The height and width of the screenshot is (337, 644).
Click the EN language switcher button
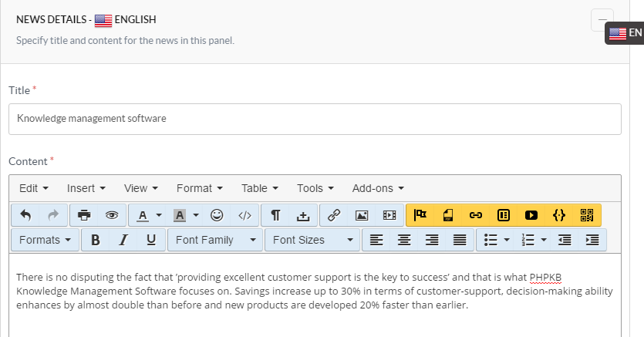(625, 32)
